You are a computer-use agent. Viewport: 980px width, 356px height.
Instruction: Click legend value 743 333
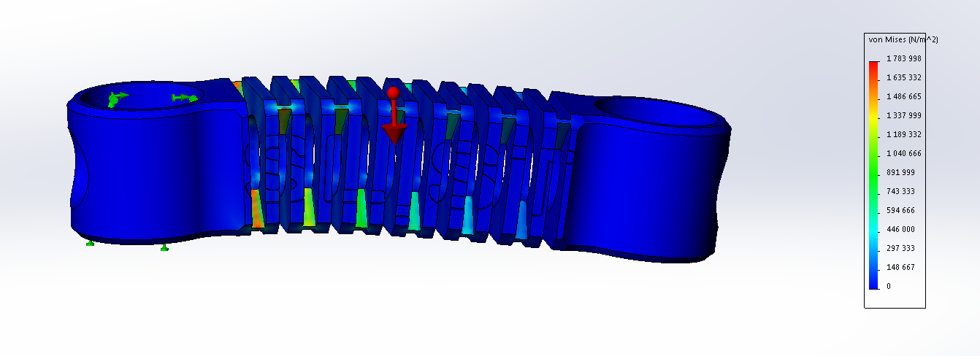coord(900,191)
